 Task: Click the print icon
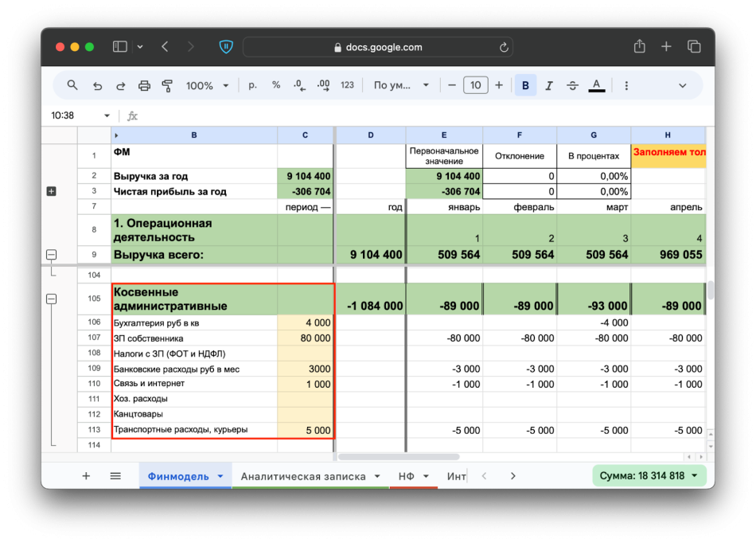coord(144,85)
